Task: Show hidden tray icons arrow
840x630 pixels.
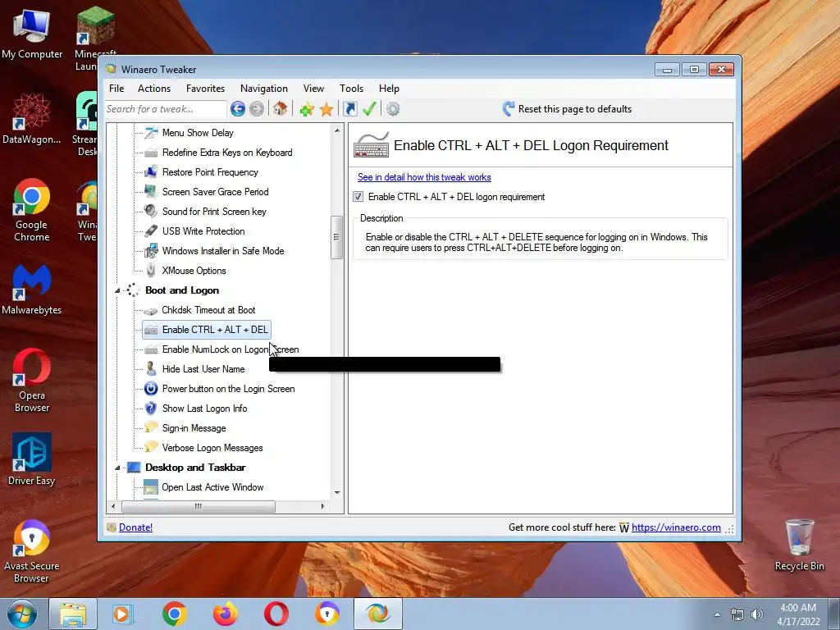Action: coord(717,614)
